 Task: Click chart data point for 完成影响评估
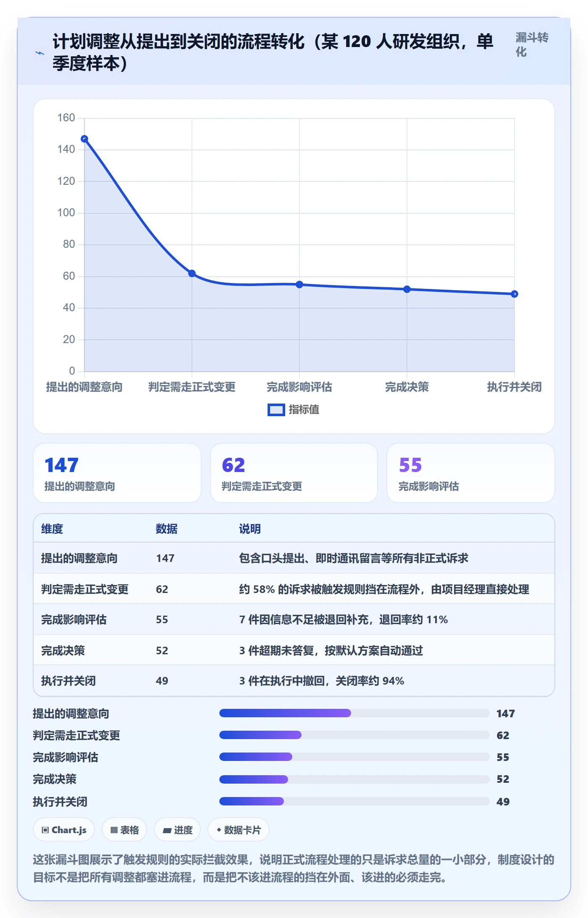pyautogui.click(x=299, y=284)
